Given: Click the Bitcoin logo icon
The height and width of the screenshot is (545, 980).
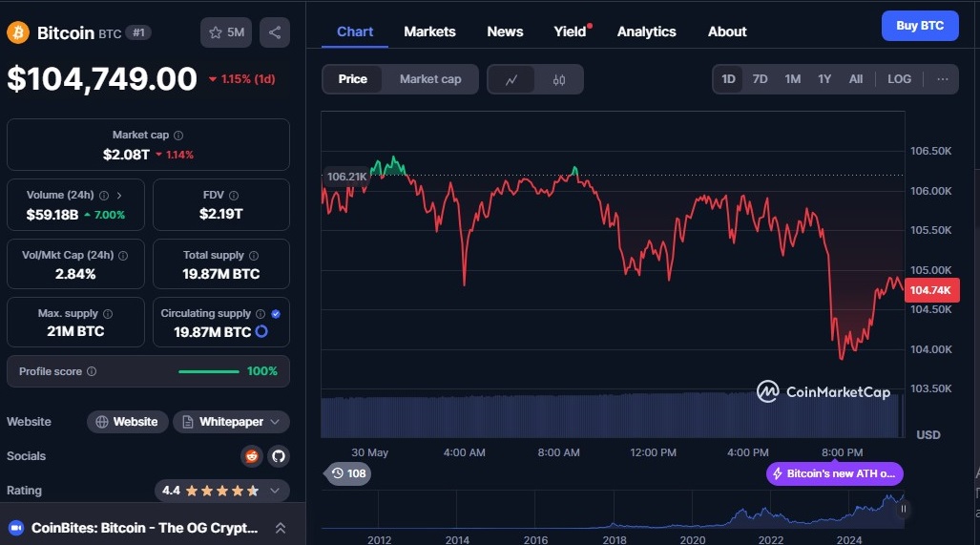Looking at the screenshot, I should [x=18, y=32].
